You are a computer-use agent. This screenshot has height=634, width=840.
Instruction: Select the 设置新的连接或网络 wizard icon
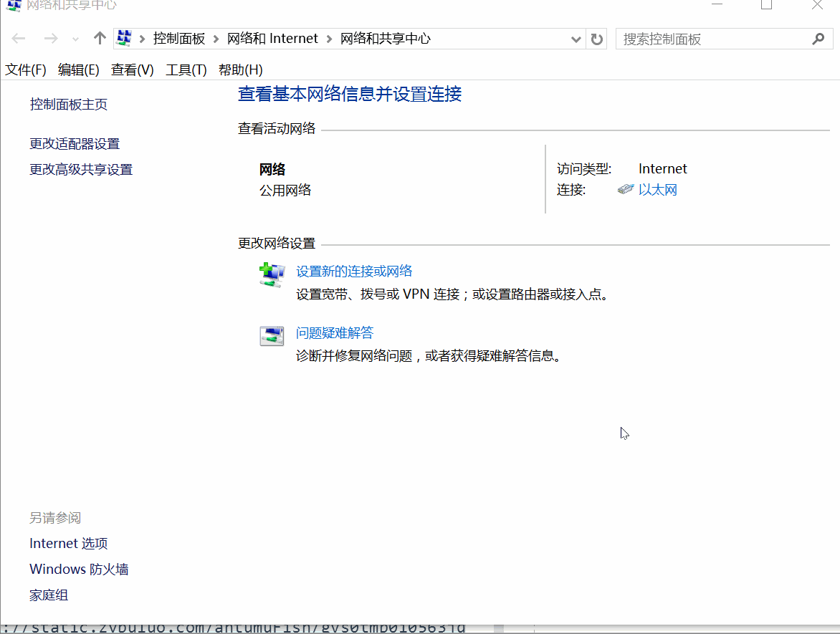271,275
